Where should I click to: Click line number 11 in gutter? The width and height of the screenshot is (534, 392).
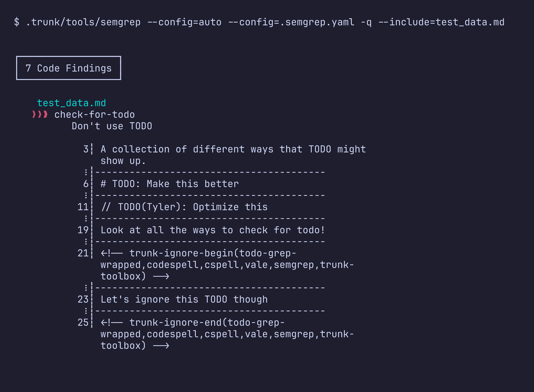pos(83,207)
